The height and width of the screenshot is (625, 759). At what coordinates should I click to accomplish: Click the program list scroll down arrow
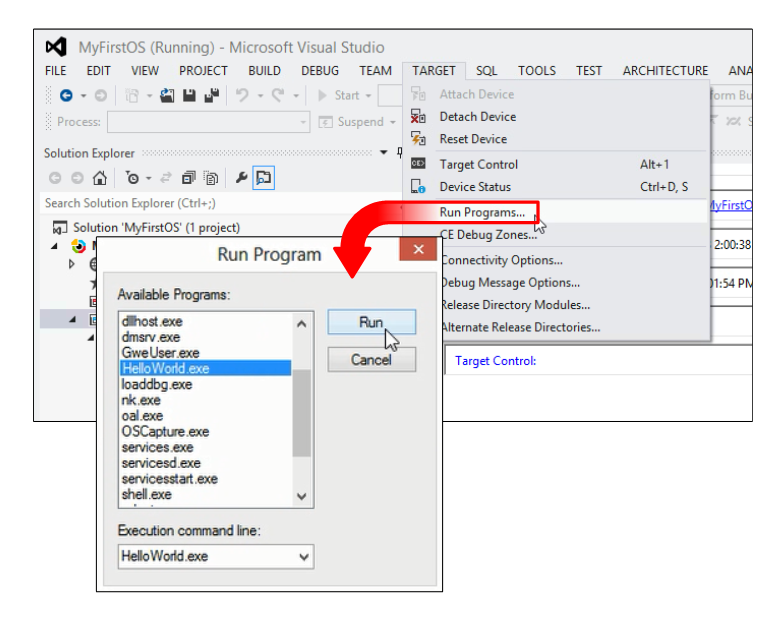click(x=302, y=496)
